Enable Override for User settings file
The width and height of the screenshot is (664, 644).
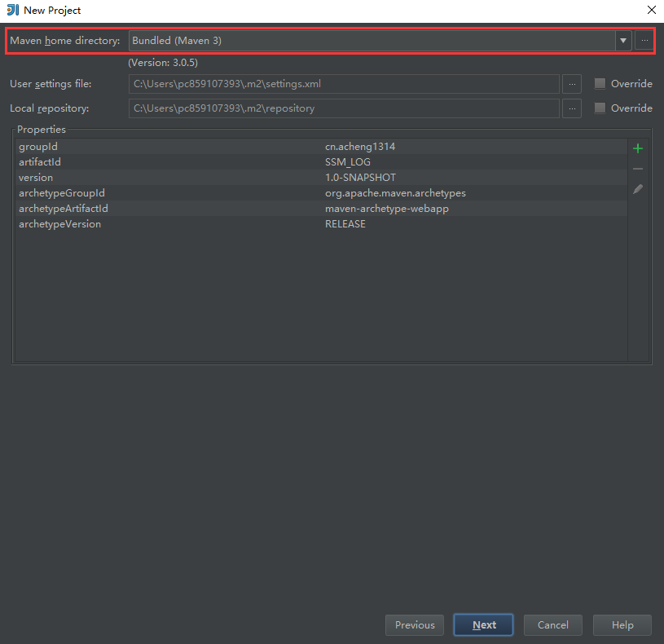tap(600, 83)
